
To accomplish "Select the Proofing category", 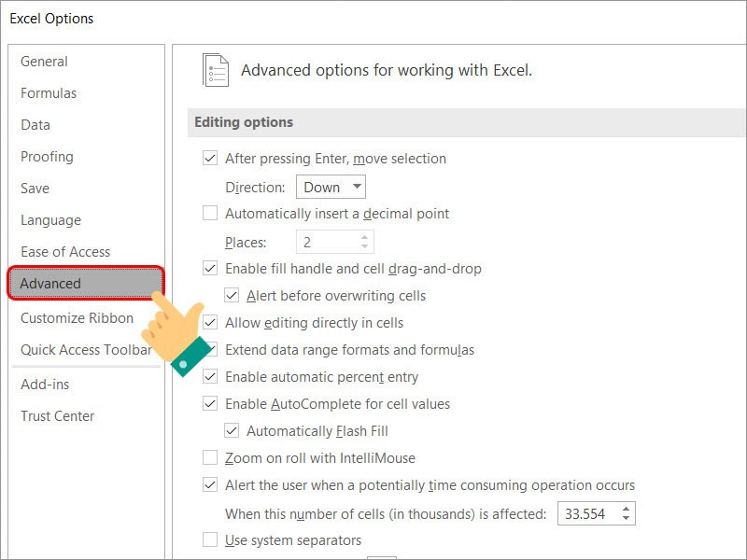I will tap(47, 157).
